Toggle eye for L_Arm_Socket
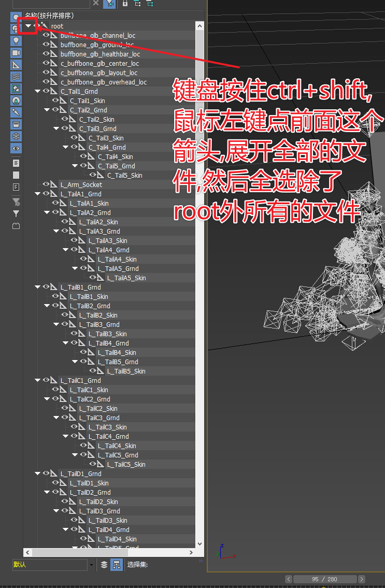The width and height of the screenshot is (385, 588). click(46, 184)
